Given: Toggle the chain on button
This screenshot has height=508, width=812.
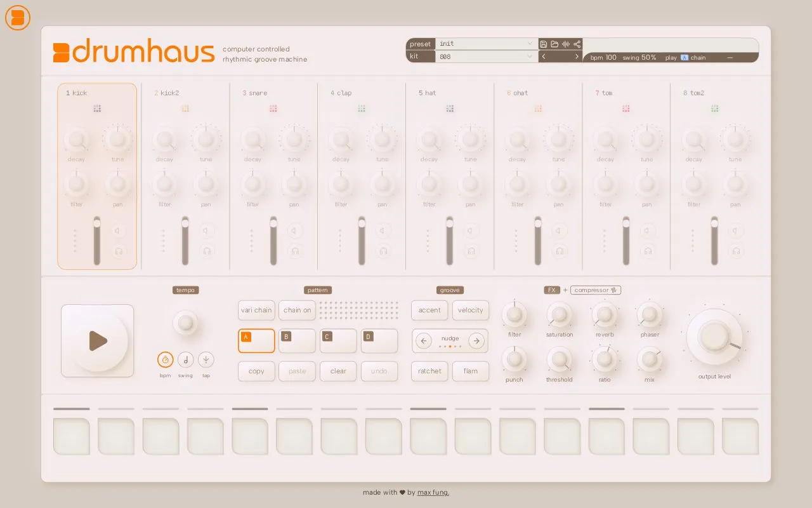Looking at the screenshot, I should point(297,311).
